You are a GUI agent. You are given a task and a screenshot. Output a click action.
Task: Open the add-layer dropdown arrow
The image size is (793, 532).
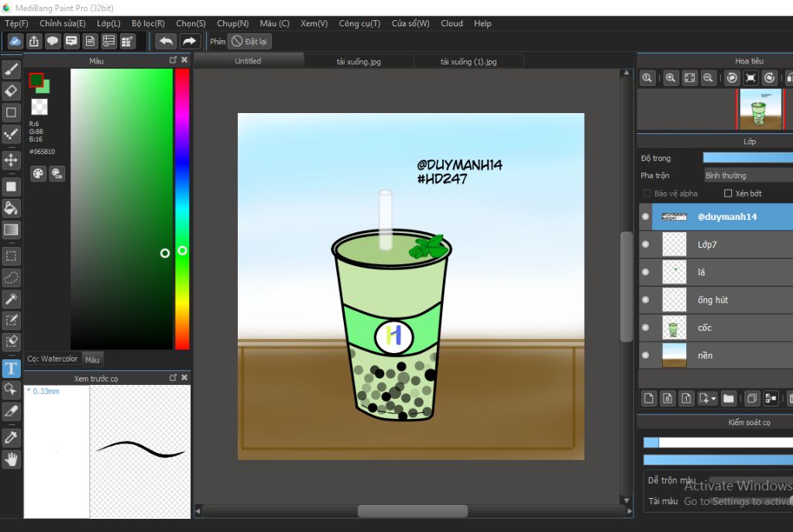(713, 399)
